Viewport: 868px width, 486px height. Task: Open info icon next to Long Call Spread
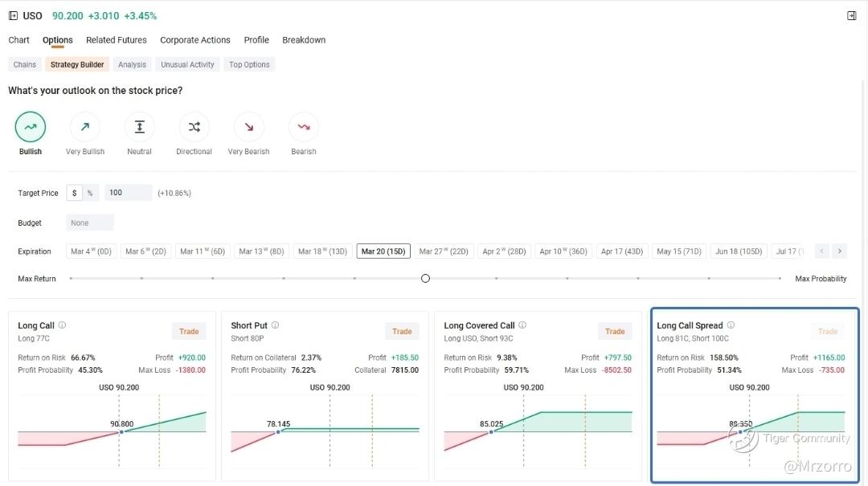731,325
